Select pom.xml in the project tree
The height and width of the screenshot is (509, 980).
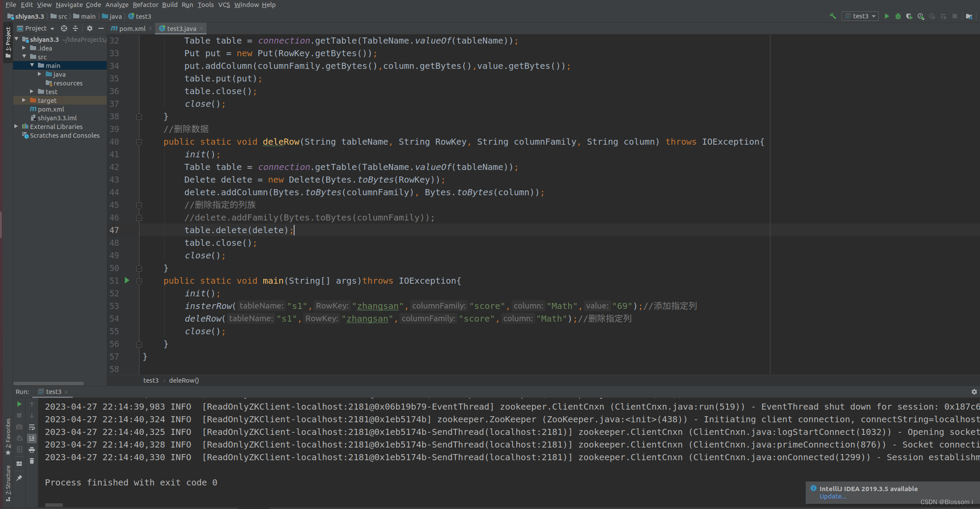(51, 109)
